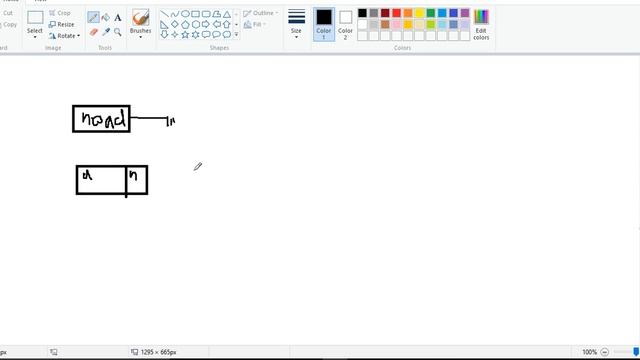Select the Pencil tool

93,17
